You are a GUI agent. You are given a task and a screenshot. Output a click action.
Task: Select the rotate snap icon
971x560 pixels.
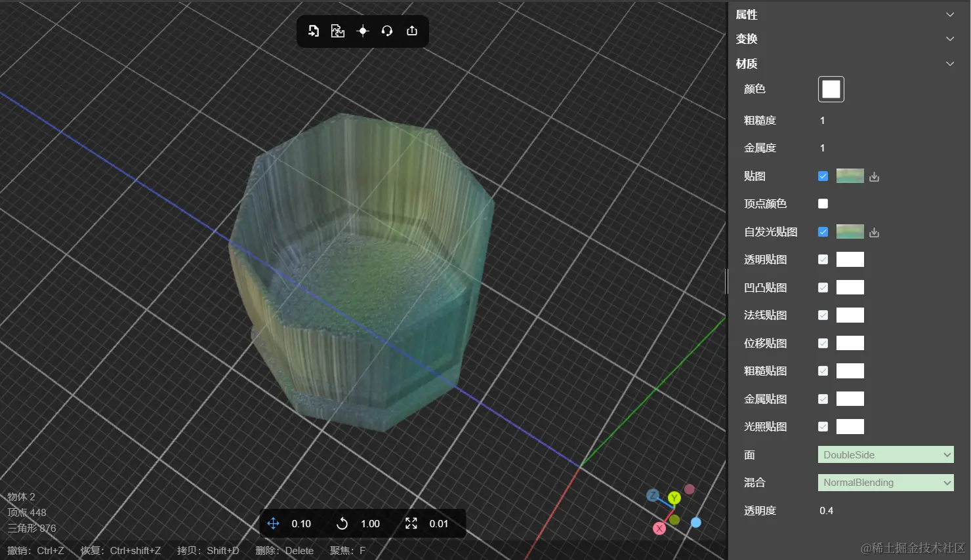[342, 523]
